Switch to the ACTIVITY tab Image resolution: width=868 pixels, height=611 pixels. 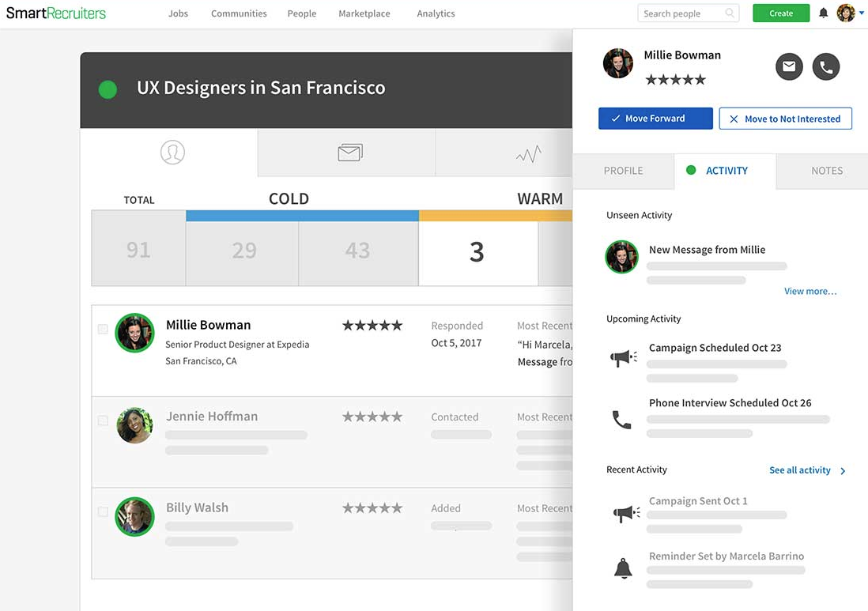725,171
